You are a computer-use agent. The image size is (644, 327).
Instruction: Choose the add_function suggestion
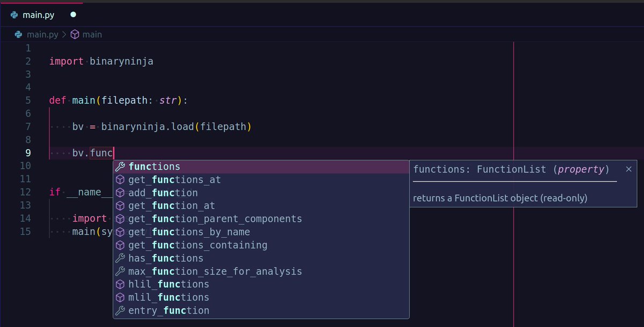261,193
